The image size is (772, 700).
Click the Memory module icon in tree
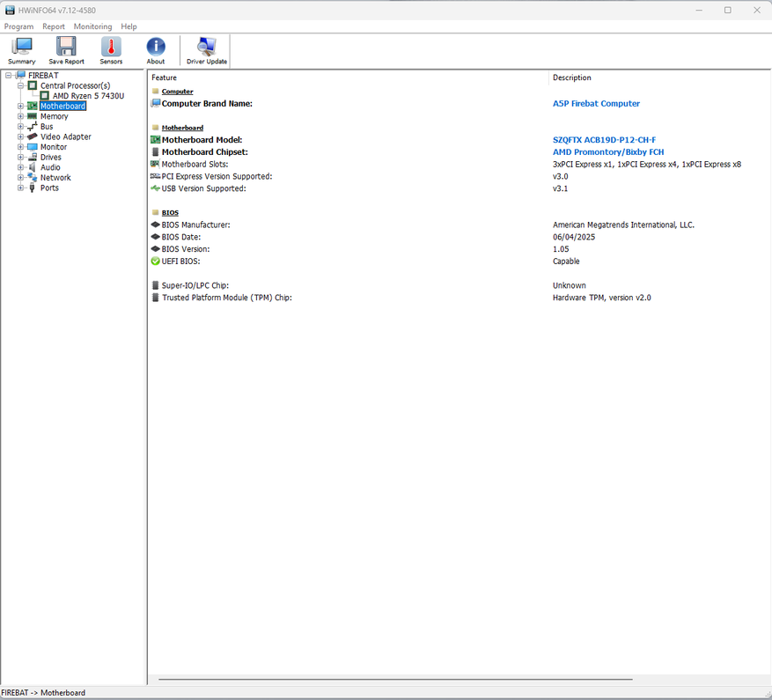coord(32,116)
